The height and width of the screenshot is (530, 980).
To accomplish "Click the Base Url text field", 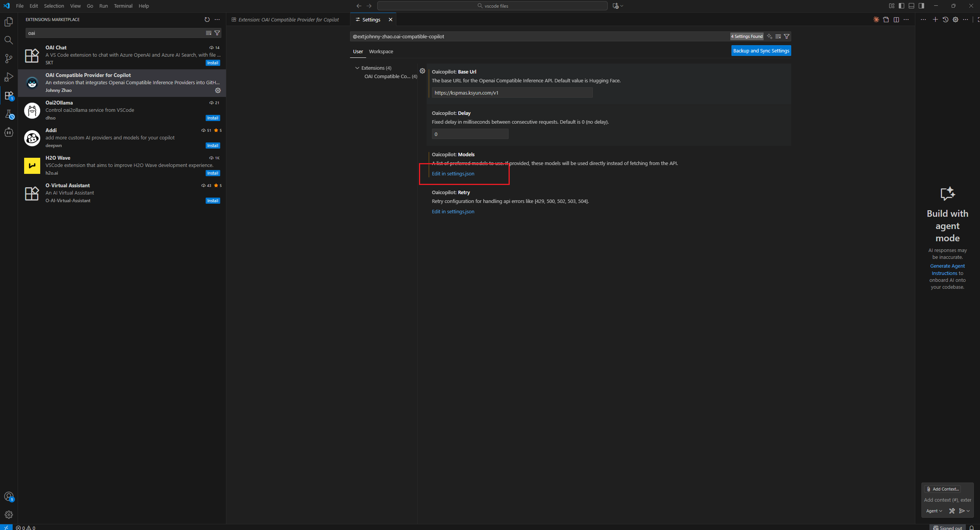I will click(512, 93).
